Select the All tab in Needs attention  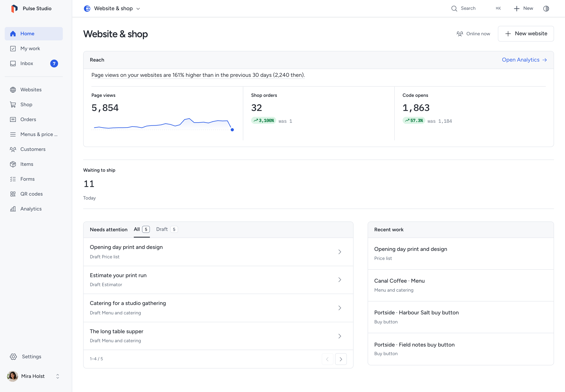(x=142, y=229)
